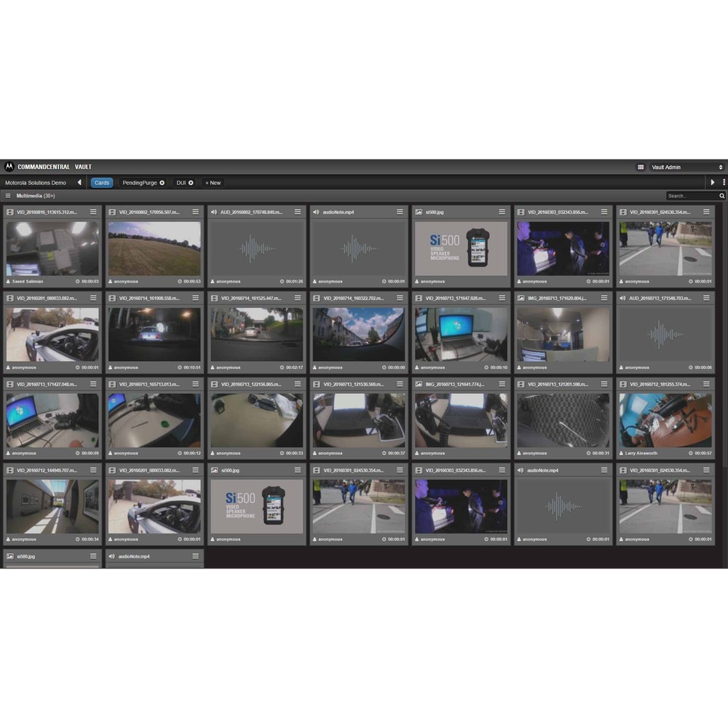
Task: Open card menu for VID_20160712_181255
Action: pyautogui.click(x=706, y=384)
